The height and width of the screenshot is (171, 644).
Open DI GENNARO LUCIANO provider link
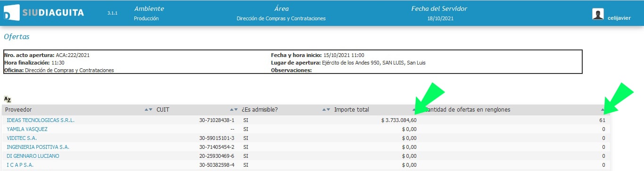pyautogui.click(x=33, y=156)
